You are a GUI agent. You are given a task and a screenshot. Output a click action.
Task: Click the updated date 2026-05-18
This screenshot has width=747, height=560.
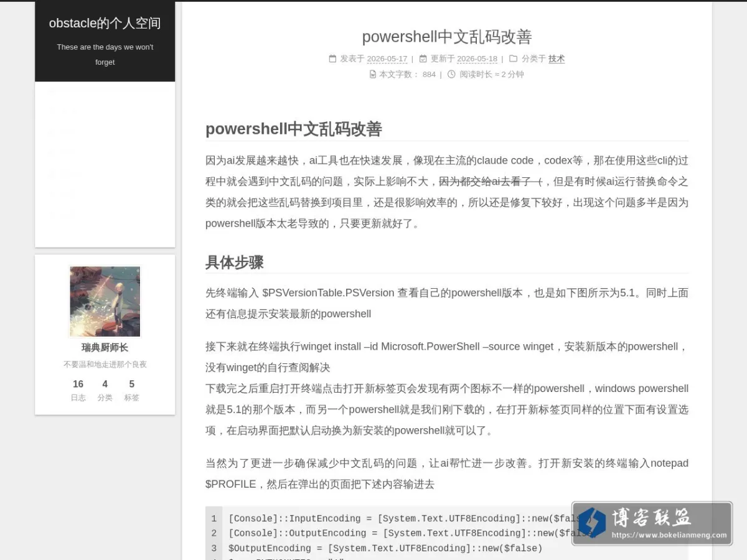[x=477, y=59]
